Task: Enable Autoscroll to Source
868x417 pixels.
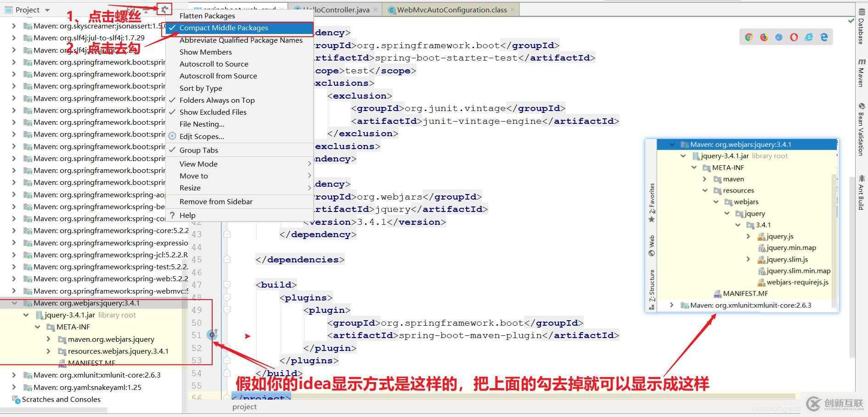Action: coord(239,64)
